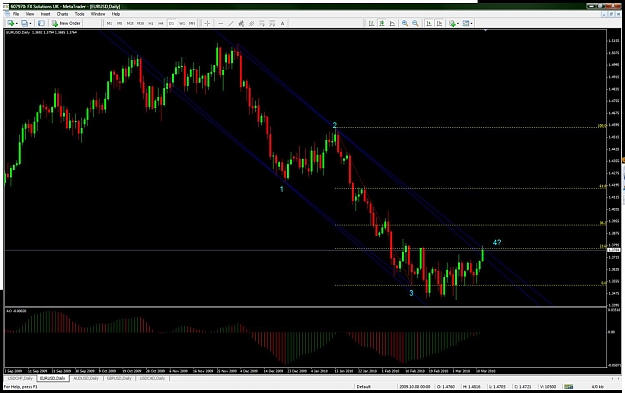Zoom in on the chart
Viewport: 625px width, 393px height.
coord(405,24)
